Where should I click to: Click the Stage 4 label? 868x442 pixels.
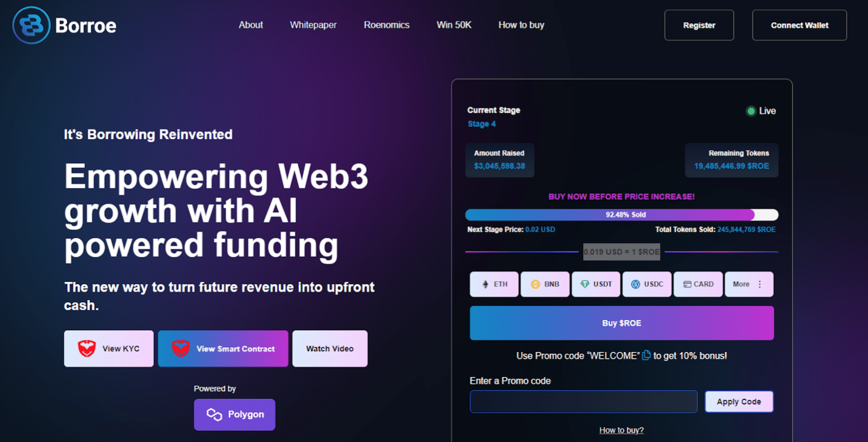pyautogui.click(x=482, y=124)
